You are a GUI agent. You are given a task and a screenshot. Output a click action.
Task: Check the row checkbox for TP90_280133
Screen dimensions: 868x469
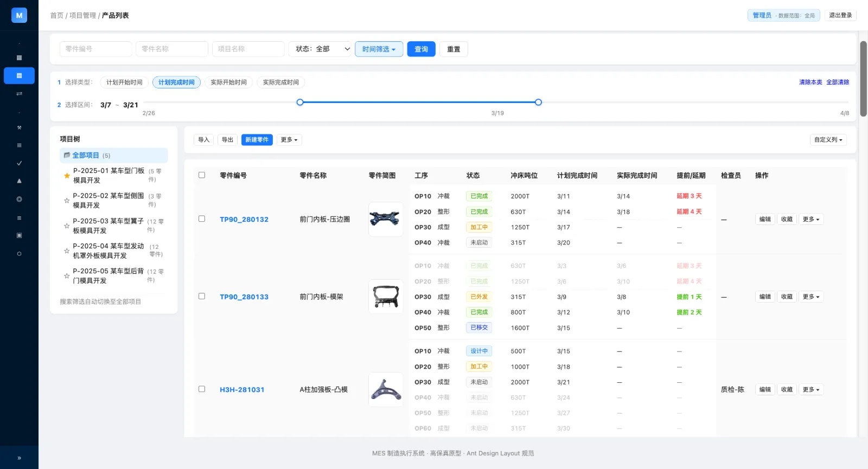[202, 297]
